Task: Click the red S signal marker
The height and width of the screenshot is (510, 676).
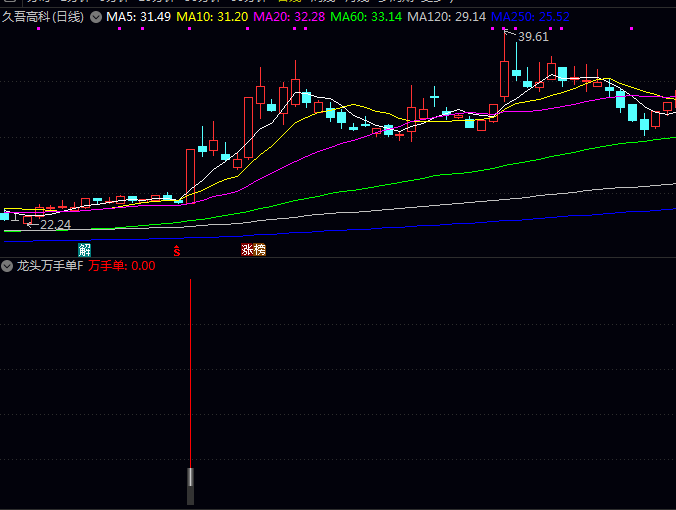Action: [177, 249]
